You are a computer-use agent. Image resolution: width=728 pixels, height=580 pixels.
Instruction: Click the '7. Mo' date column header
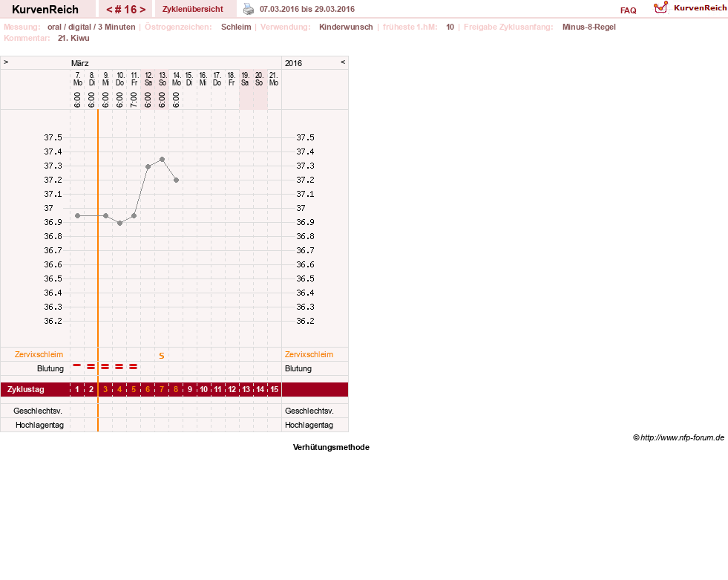click(x=77, y=79)
